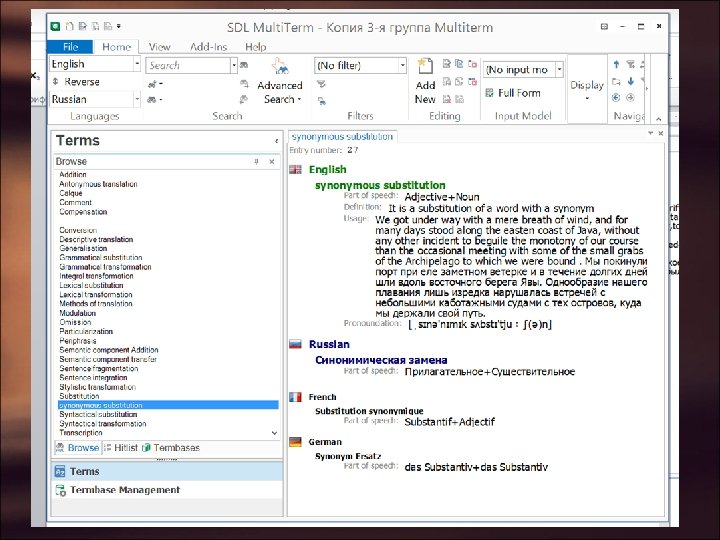Image resolution: width=720 pixels, height=540 pixels.
Task: Click the German flag icon
Action: [295, 442]
